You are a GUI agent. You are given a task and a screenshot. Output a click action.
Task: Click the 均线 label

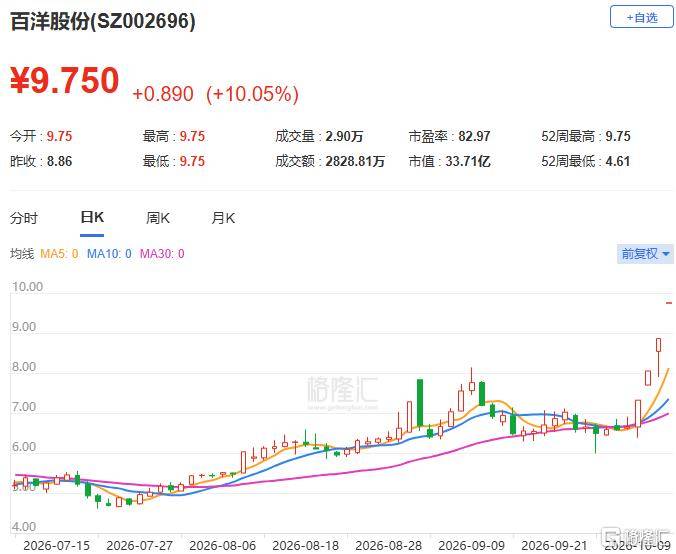22,254
